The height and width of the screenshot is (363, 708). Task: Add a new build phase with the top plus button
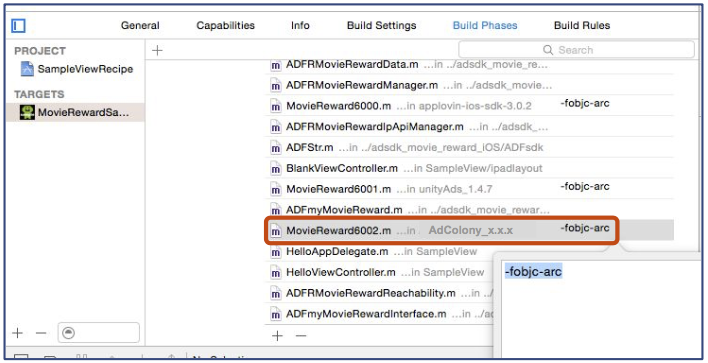(x=157, y=50)
